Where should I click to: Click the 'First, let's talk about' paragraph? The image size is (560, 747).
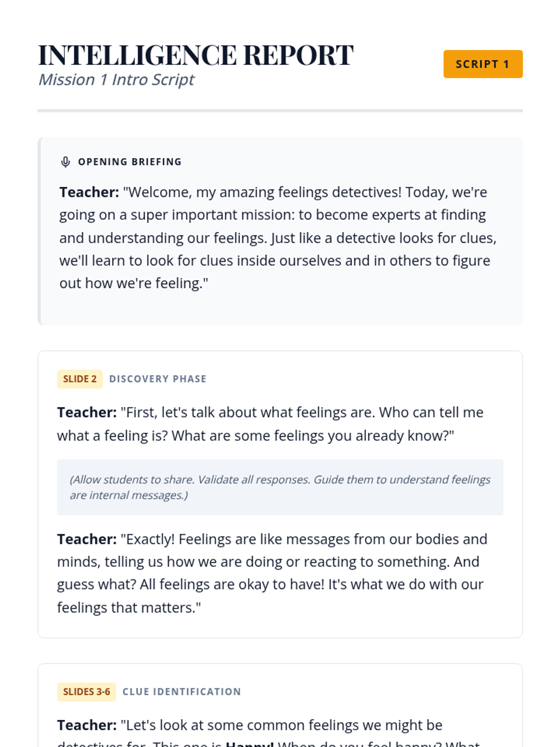(270, 424)
